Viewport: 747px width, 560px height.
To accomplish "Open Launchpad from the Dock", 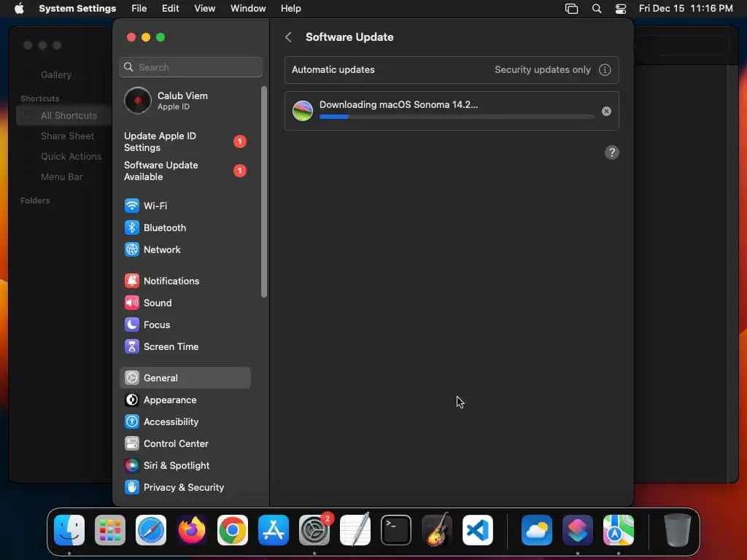I will [110, 530].
